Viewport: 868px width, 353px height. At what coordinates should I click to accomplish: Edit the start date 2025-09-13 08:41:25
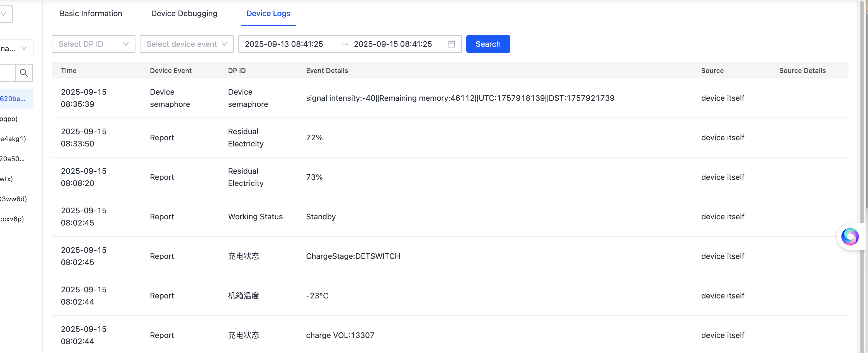pos(284,44)
